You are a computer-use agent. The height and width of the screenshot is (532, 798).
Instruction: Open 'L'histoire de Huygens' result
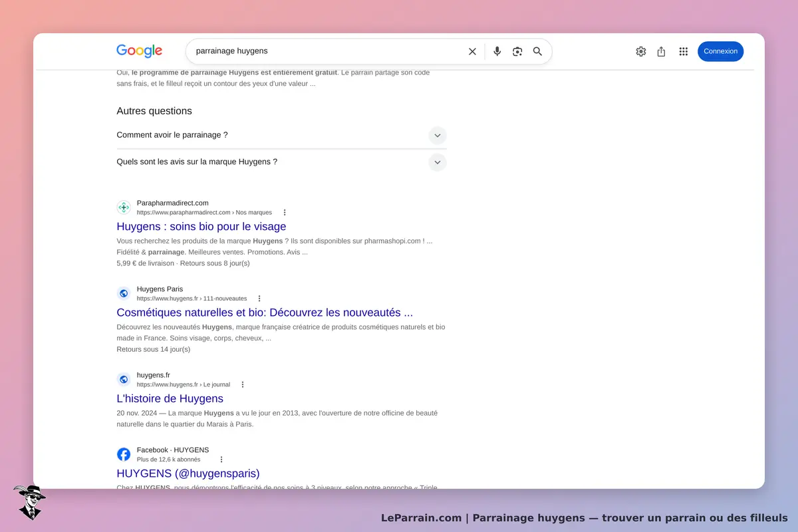coord(170,398)
